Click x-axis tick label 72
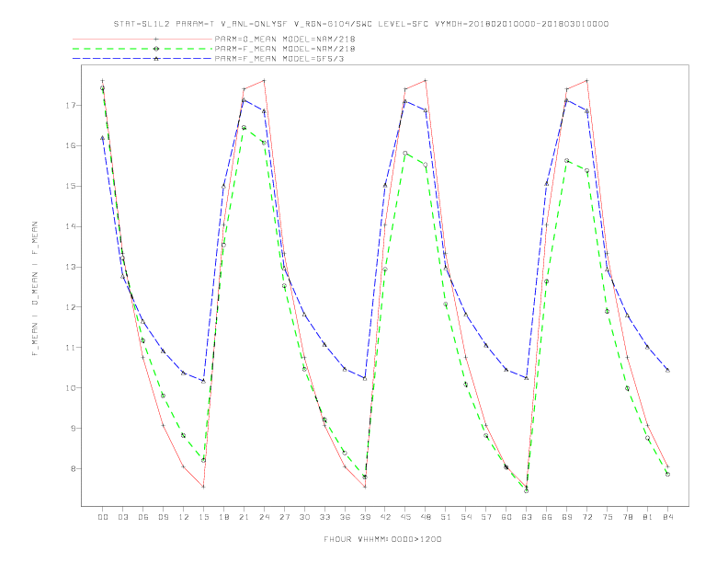 point(586,517)
